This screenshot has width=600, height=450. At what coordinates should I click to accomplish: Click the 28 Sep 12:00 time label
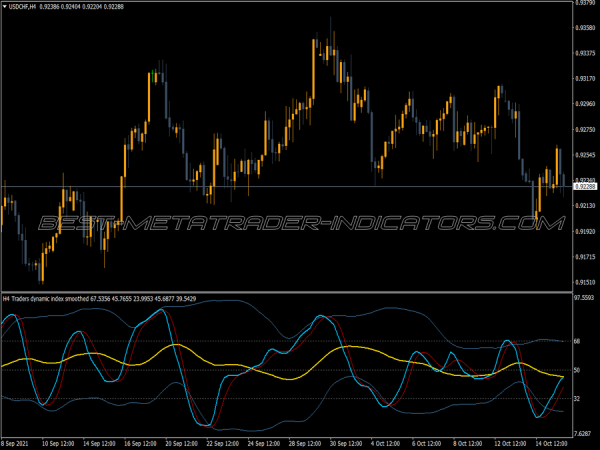tap(305, 444)
